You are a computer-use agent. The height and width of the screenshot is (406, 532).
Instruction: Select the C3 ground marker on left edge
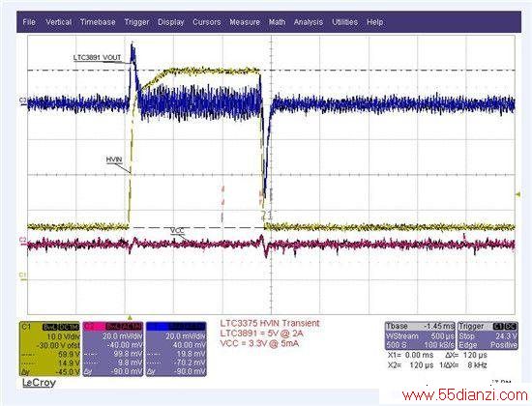(23, 101)
